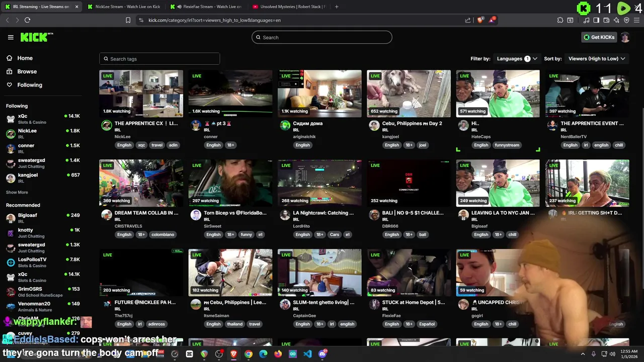The width and height of the screenshot is (644, 362).
Task: Click the xqc tag under NickLee
Action: coord(141,145)
